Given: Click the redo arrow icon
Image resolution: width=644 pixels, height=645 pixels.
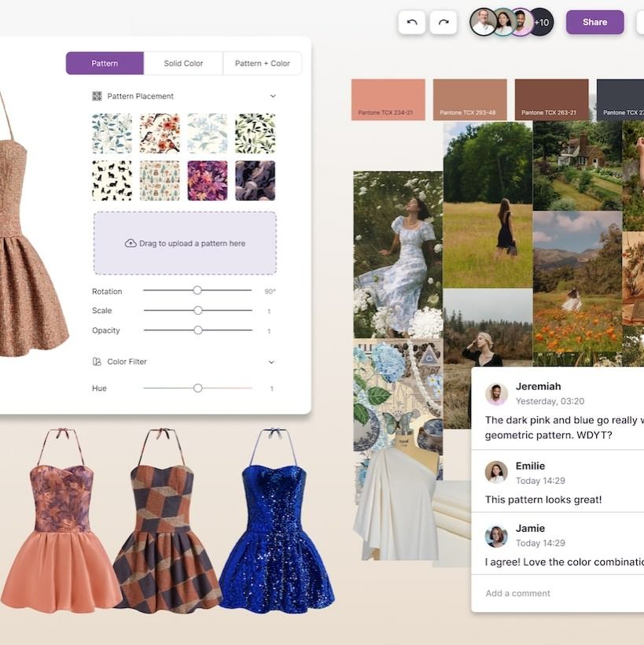Looking at the screenshot, I should [x=443, y=23].
